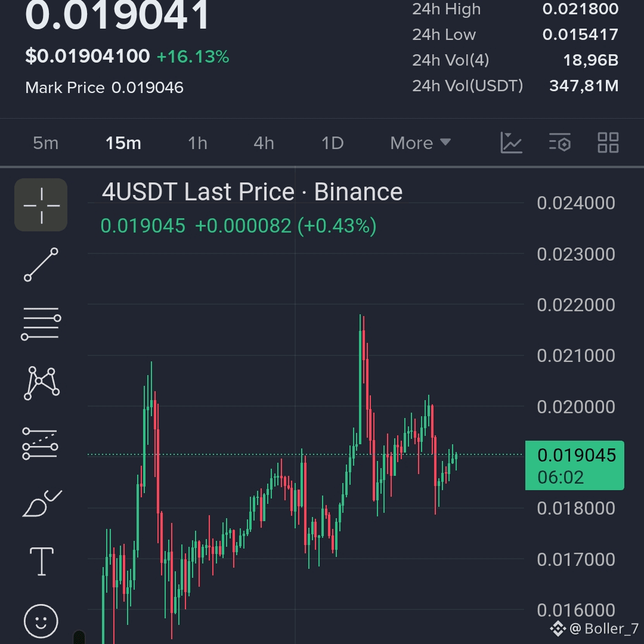644x644 pixels.
Task: Click the +16.13% change percentage
Action: [x=193, y=57]
